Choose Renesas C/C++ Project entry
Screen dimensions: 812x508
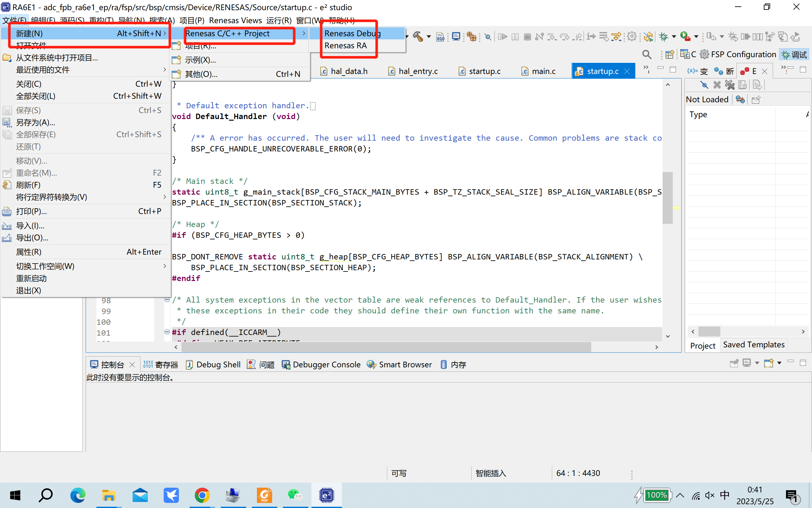point(239,33)
